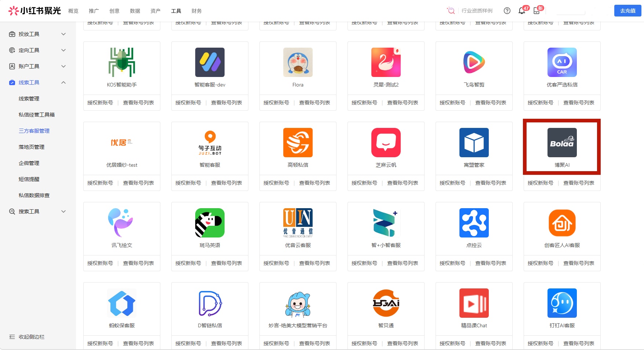Open 私信经营工具箱 in the sidebar
Screen dimensions: 644x350
point(37,115)
